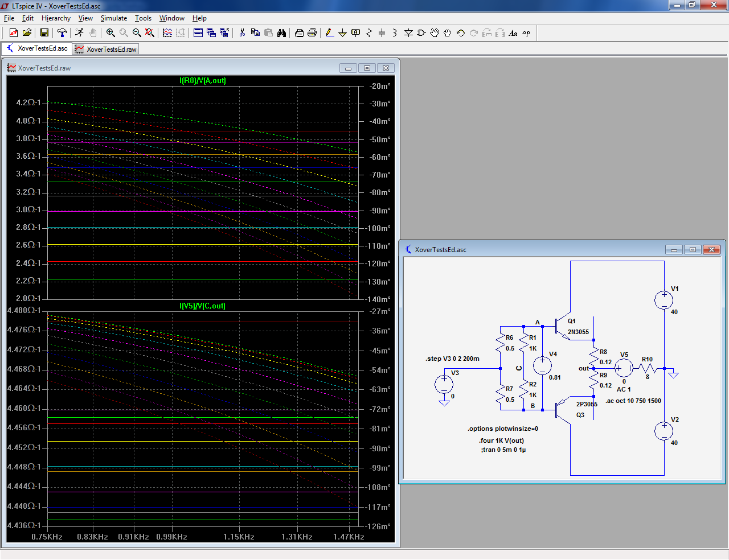
Task: Click the Zoom Full Extents icon
Action: pyautogui.click(x=150, y=33)
